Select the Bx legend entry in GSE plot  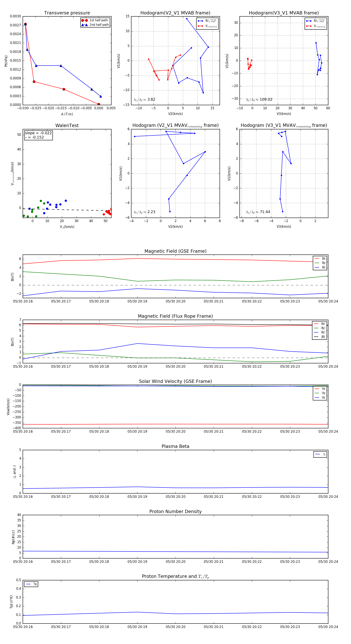point(320,259)
